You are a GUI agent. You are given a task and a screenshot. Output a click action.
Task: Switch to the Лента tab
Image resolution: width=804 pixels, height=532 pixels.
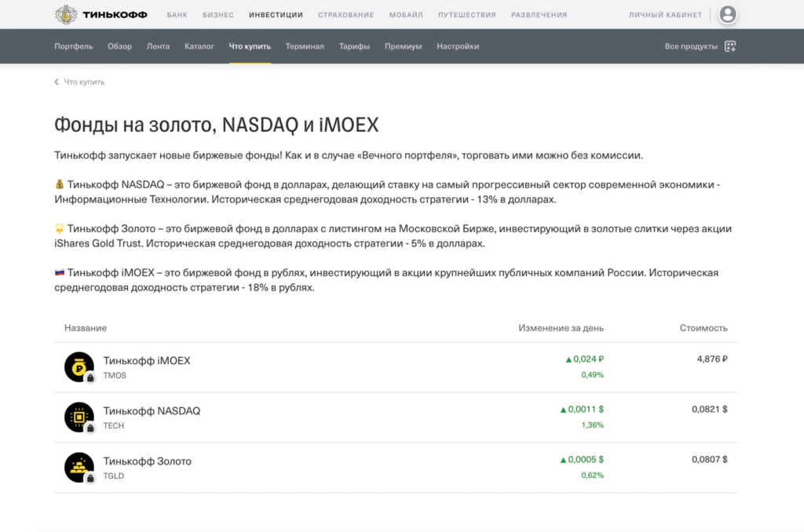pos(158,46)
